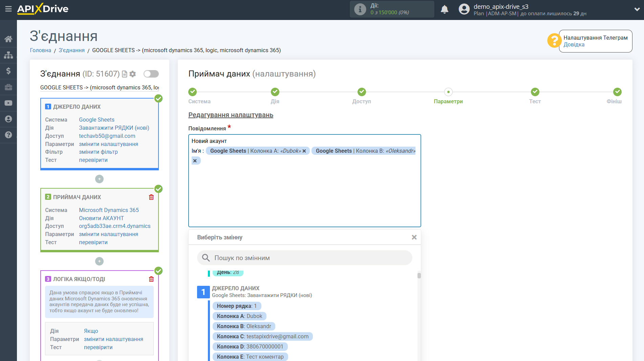The image size is (644, 361).
Task: Go to the Тест step
Action: click(x=535, y=92)
